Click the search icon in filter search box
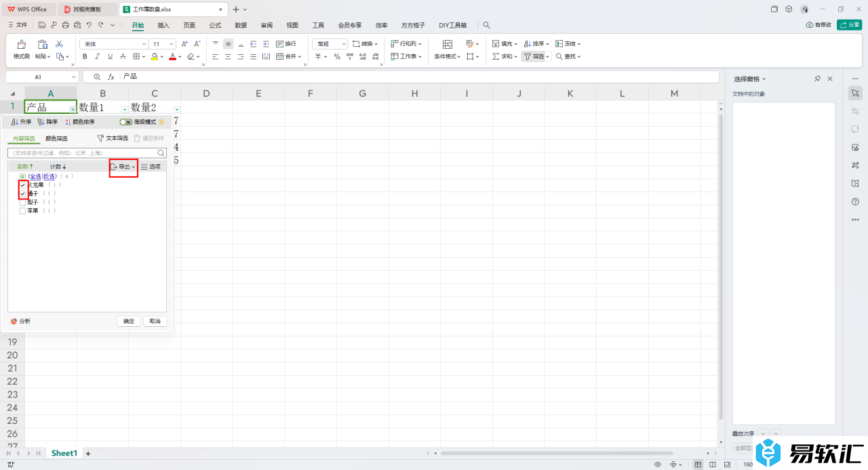The height and width of the screenshot is (470, 868). [x=161, y=153]
